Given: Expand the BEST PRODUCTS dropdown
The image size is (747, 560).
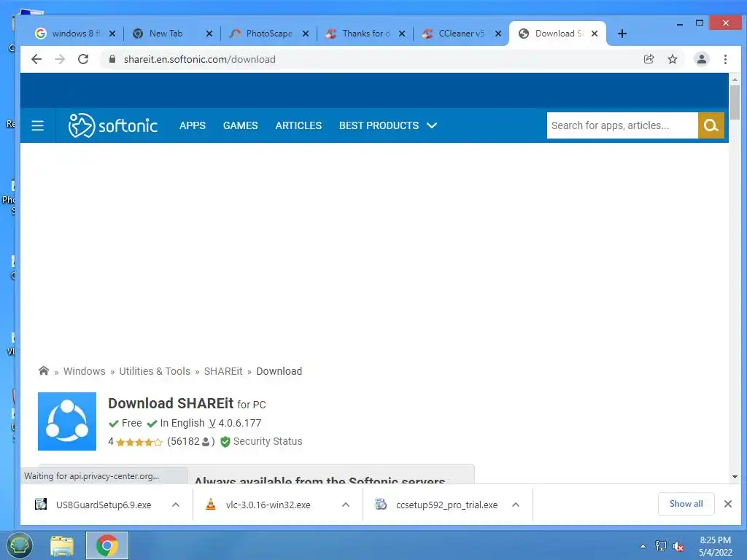Looking at the screenshot, I should 388,125.
